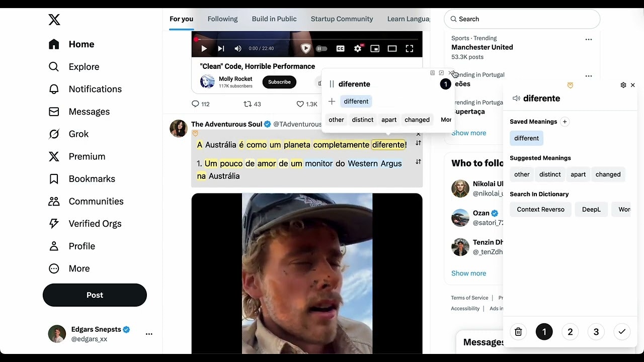Click Show more under trending list

point(468,133)
